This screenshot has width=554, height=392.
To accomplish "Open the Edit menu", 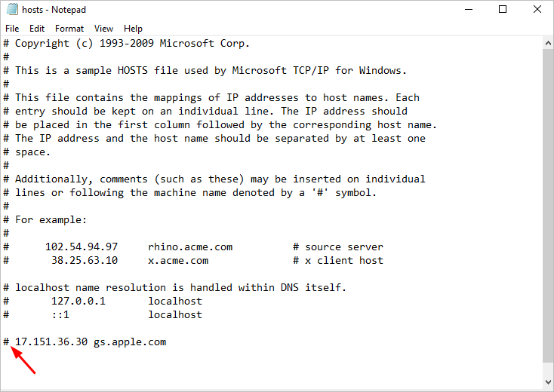I will (37, 29).
